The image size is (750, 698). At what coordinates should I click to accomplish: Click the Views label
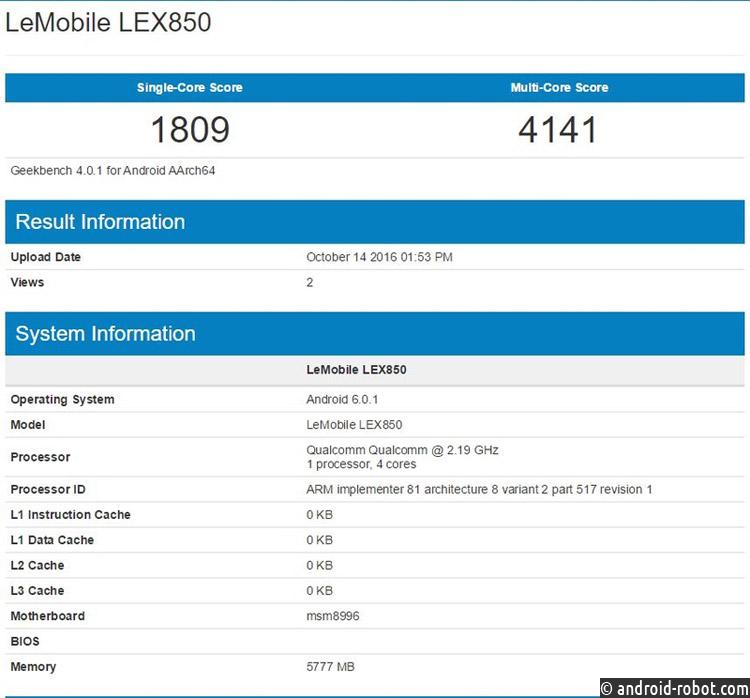point(27,282)
